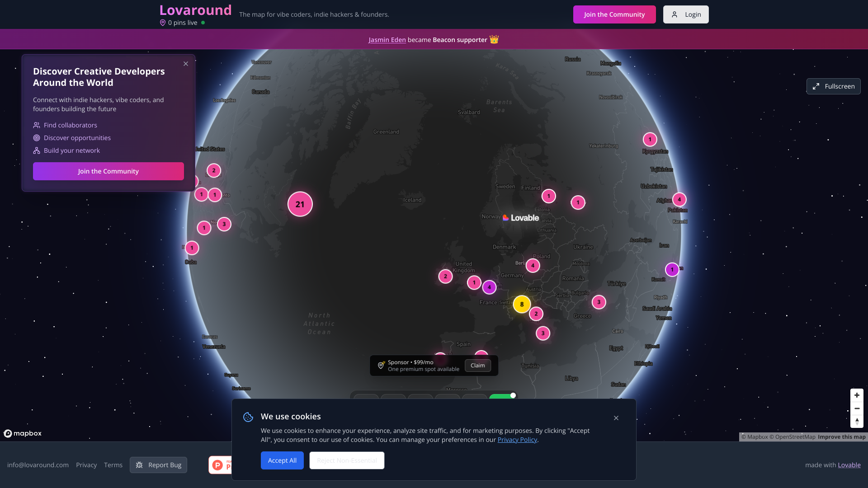This screenshot has width=868, height=488.
Task: Reset map bearing with the compass icon
Action: click(x=857, y=422)
